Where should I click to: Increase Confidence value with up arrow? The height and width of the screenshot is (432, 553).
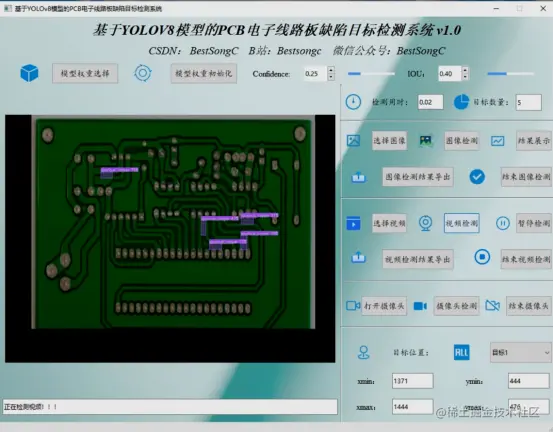[331, 70]
